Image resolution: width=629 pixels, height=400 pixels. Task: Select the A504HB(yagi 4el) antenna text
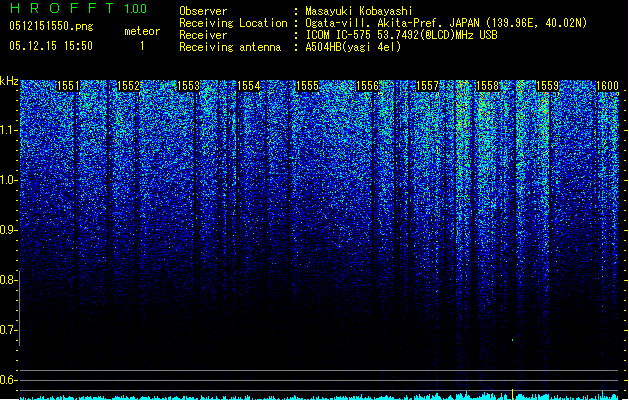click(x=353, y=47)
